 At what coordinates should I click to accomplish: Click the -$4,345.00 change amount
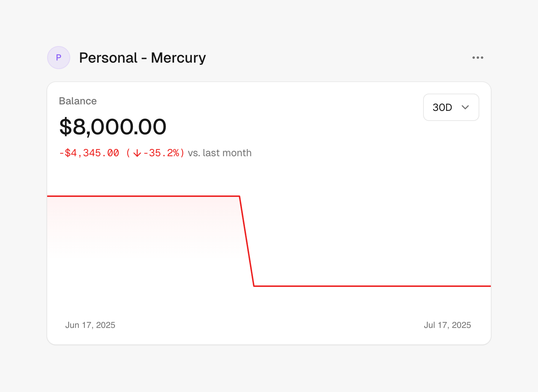89,153
